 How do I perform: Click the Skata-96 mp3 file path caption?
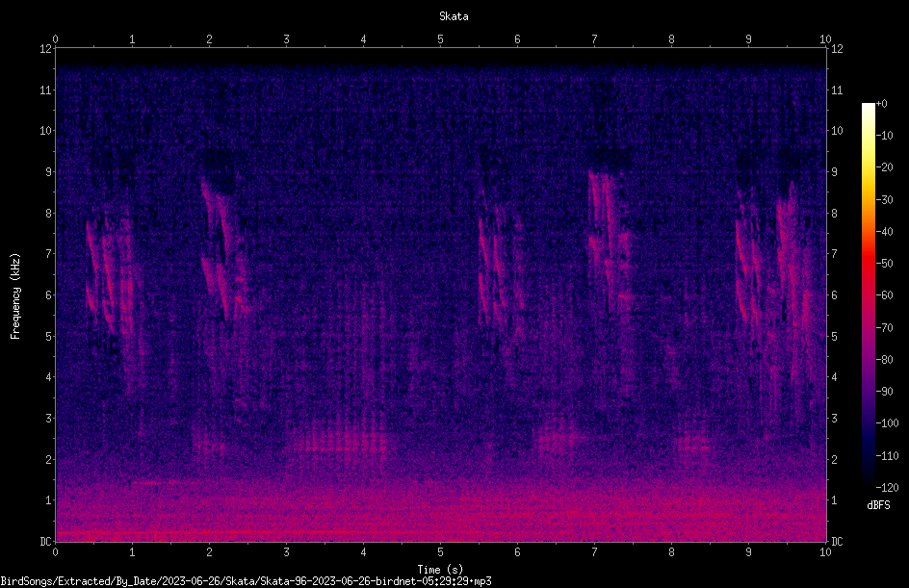pos(246,581)
